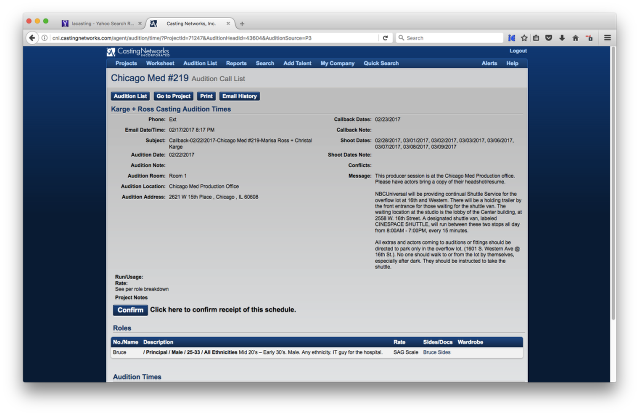Switch to the Yahoo Search Results tab
This screenshot has width=640, height=416.
102,24
